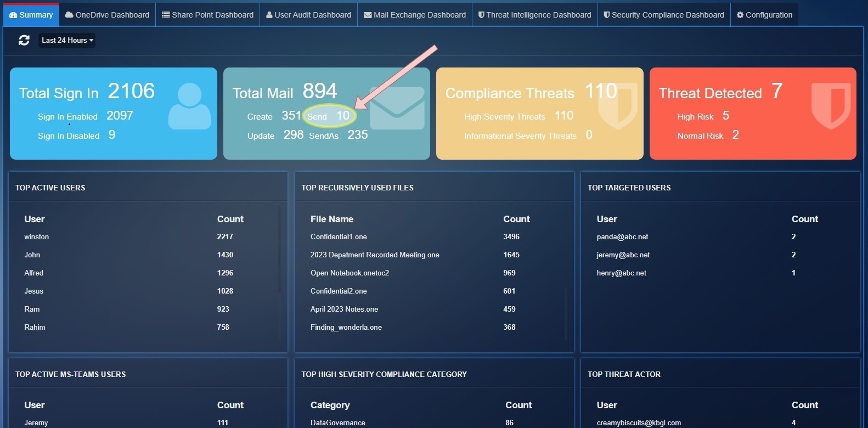Select user winston in Top Active Users
The image size is (868, 428).
[x=36, y=237]
